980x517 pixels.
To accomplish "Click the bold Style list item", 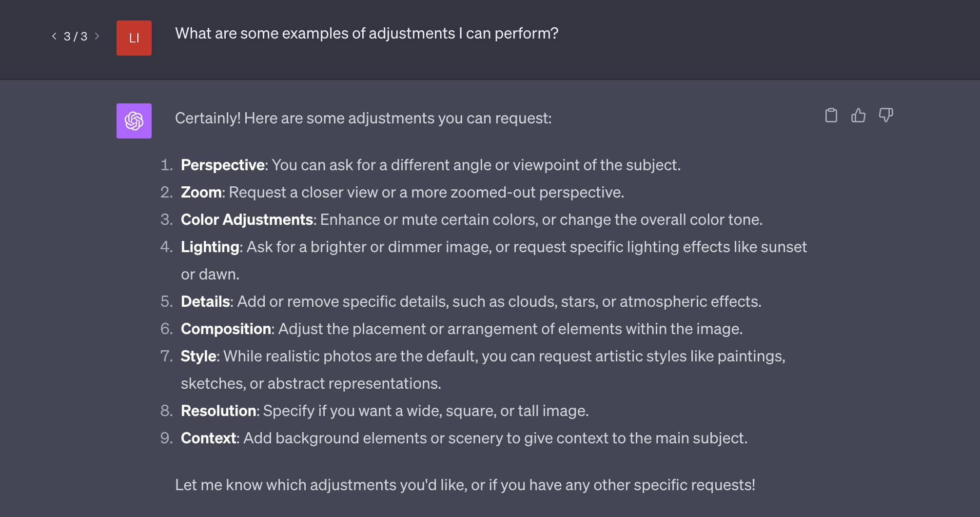I will (x=198, y=356).
